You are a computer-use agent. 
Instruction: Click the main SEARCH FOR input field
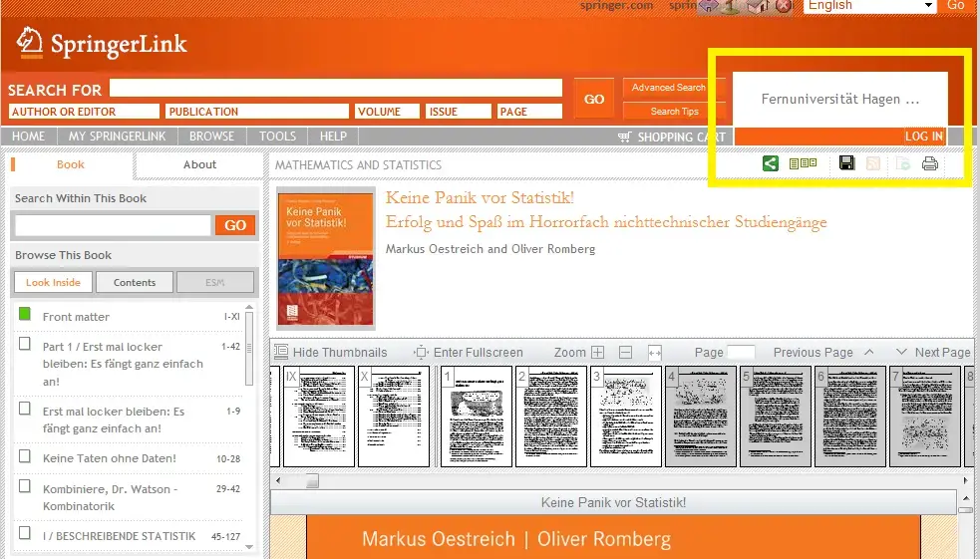click(336, 88)
